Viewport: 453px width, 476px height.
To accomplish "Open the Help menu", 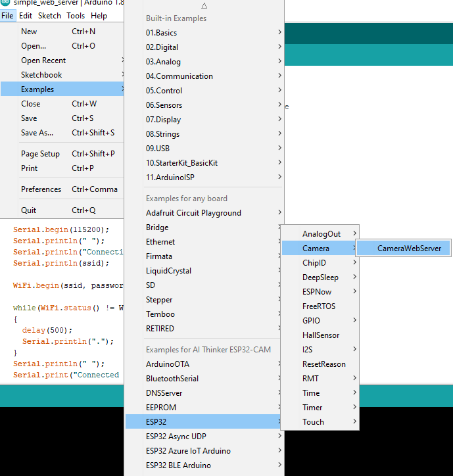I will click(x=99, y=16).
